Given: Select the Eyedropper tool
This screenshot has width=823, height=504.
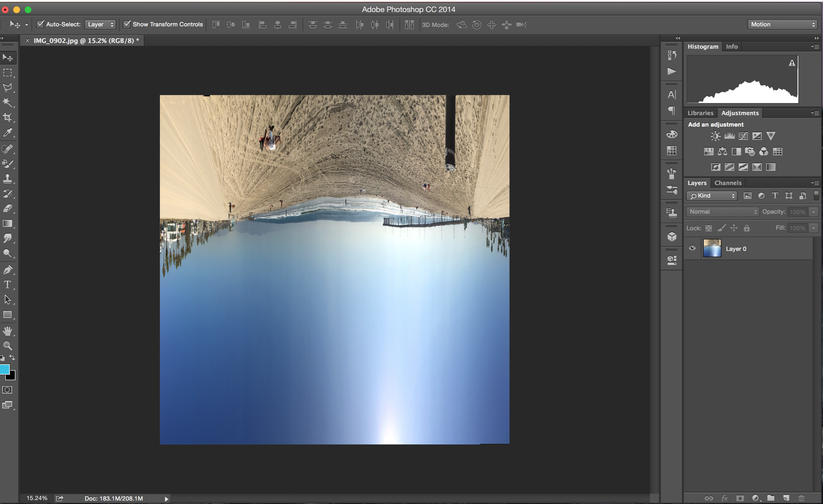Looking at the screenshot, I should tap(8, 132).
